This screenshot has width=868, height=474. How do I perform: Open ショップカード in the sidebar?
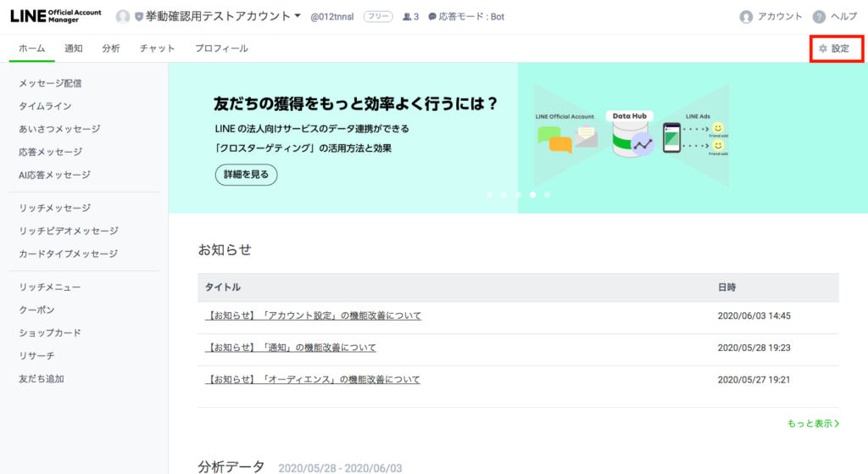[x=50, y=332]
